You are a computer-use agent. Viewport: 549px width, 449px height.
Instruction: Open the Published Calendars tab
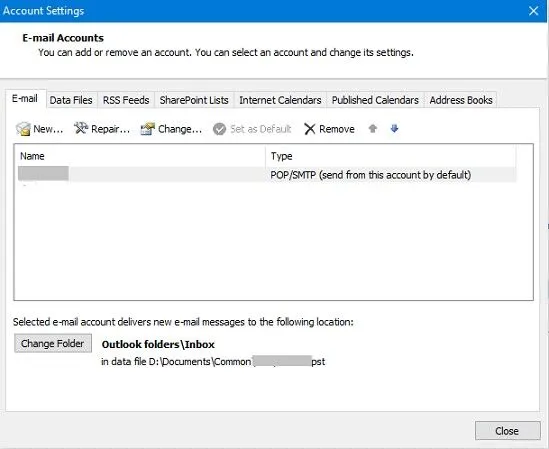375,100
